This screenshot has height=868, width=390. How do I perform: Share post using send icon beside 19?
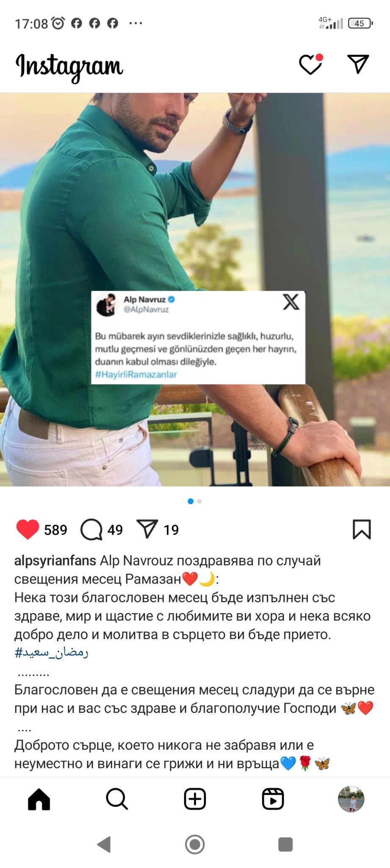pos(147,529)
